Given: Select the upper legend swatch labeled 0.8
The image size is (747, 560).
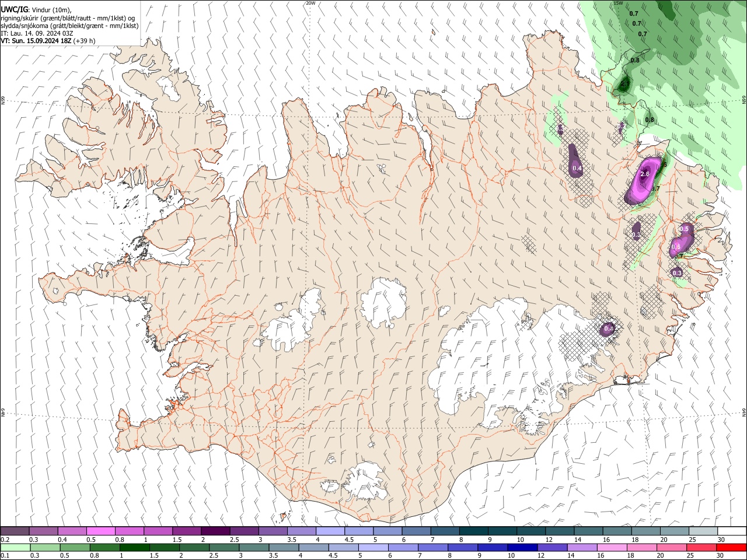Looking at the screenshot, I should pyautogui.click(x=129, y=531).
